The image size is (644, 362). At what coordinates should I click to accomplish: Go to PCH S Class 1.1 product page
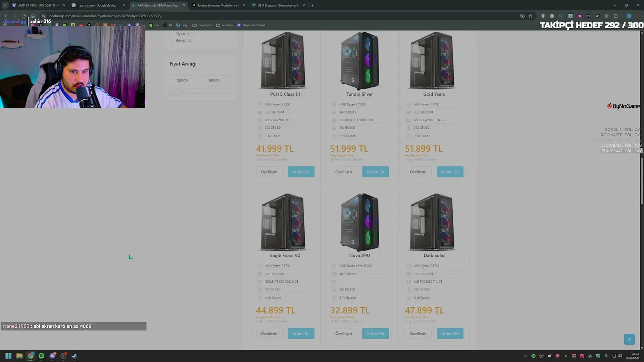click(301, 172)
